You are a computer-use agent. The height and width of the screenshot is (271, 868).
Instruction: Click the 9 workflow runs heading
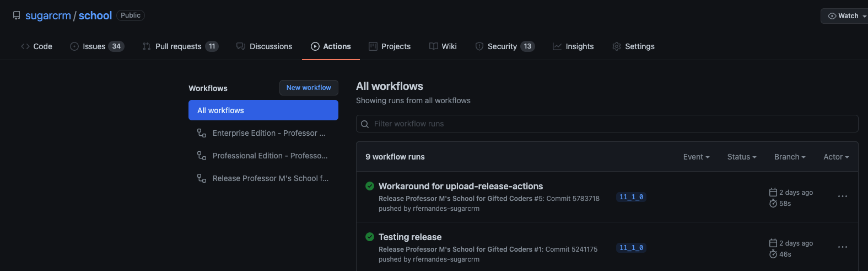tap(395, 157)
